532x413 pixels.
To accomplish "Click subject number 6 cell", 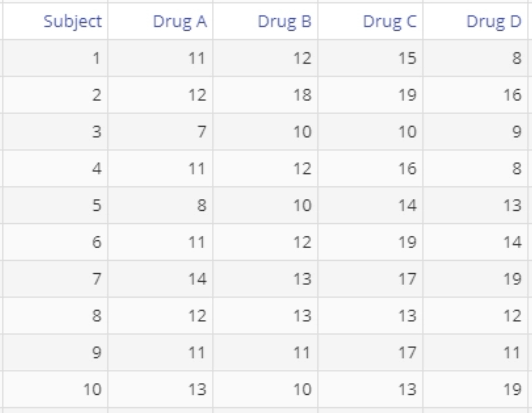I will (56, 242).
